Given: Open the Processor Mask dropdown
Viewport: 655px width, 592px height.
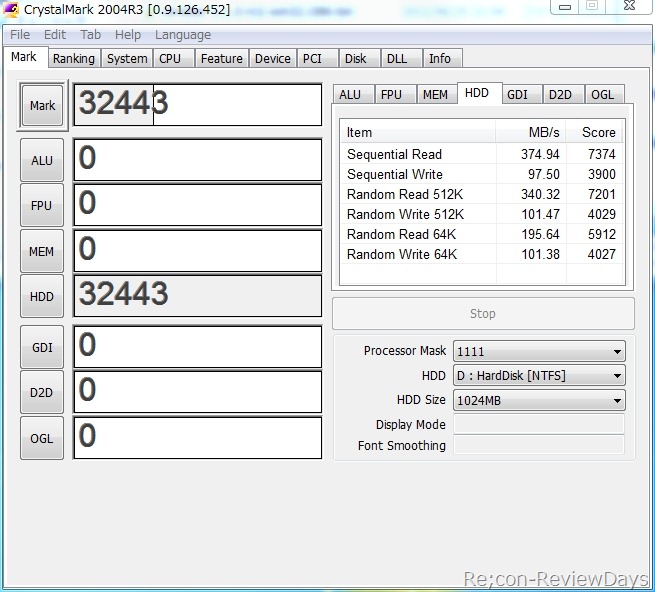Looking at the screenshot, I should pyautogui.click(x=538, y=351).
